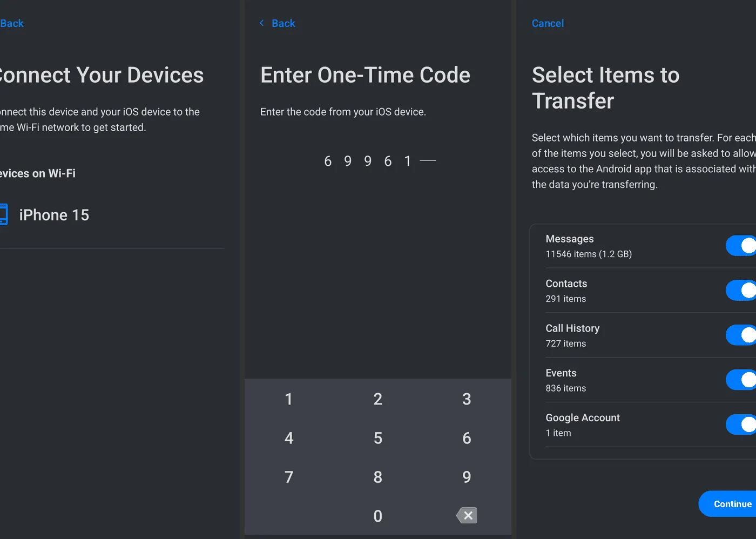The height and width of the screenshot is (539, 756).
Task: Click the back chevron arrow
Action: point(261,23)
